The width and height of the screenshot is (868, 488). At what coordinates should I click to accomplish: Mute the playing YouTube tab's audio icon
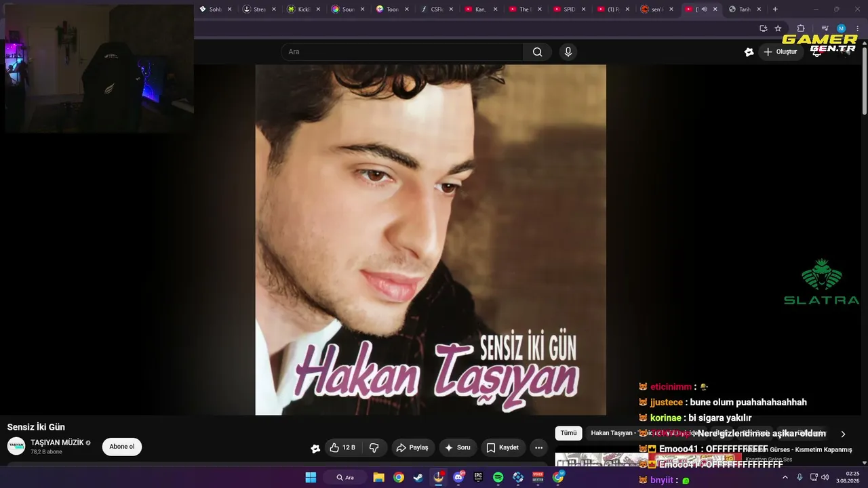tap(704, 9)
